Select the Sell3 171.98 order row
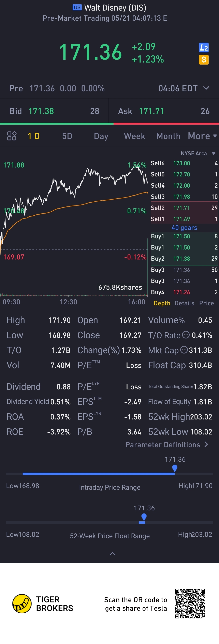Viewport: 219px width, 644px height. (184, 197)
